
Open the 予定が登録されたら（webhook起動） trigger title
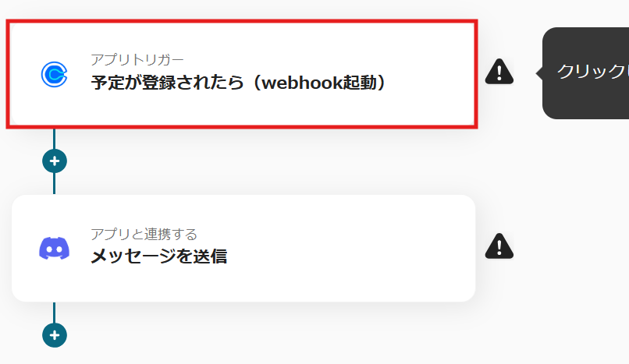(238, 83)
